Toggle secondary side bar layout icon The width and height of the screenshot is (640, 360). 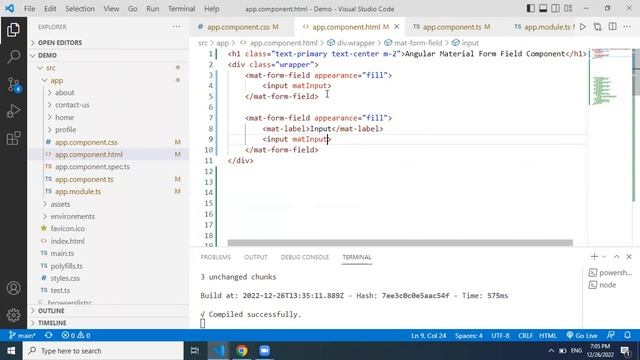pyautogui.click(x=556, y=9)
